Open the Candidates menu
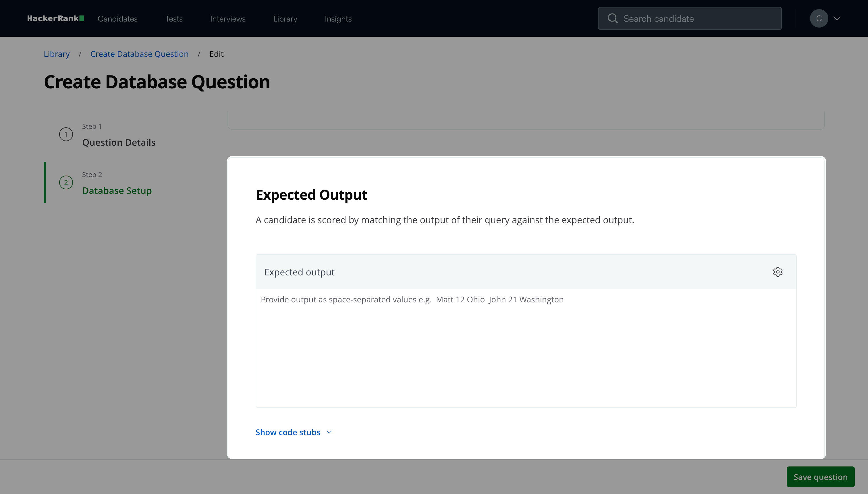This screenshot has width=868, height=494. pyautogui.click(x=117, y=19)
